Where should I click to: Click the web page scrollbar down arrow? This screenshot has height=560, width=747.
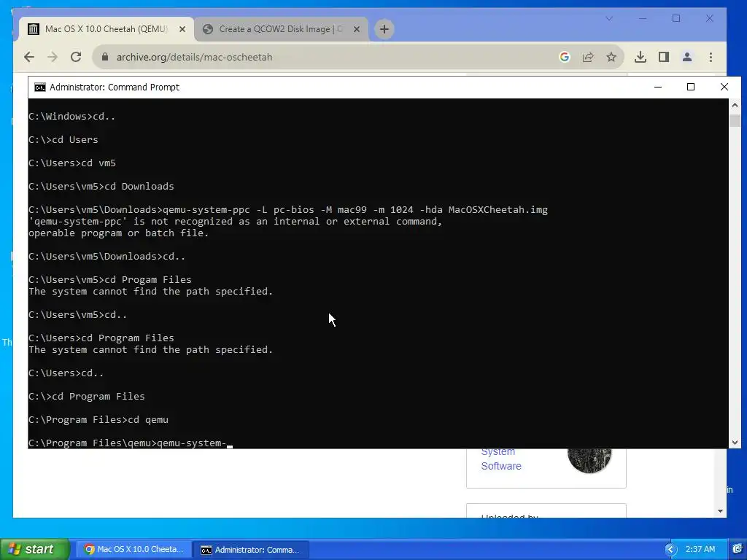point(720,511)
